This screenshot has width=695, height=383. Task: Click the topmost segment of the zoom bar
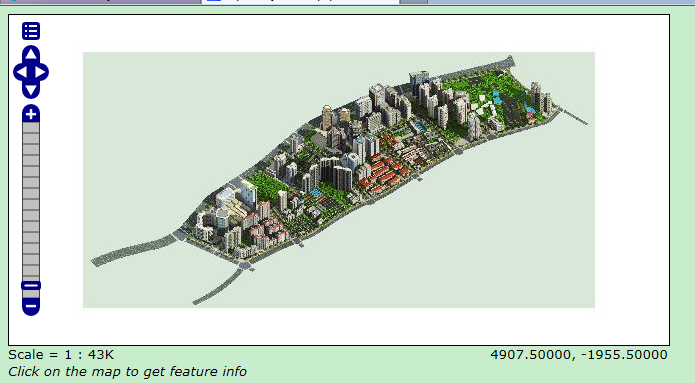click(x=31, y=128)
